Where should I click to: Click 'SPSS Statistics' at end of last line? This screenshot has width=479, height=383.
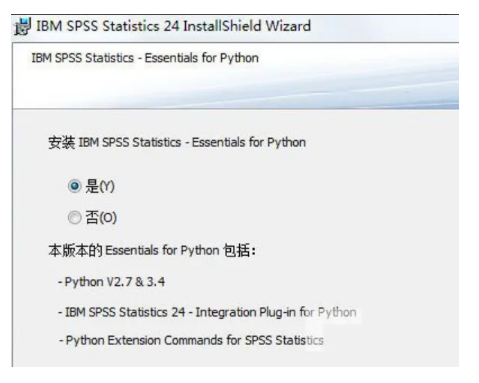[284, 340]
